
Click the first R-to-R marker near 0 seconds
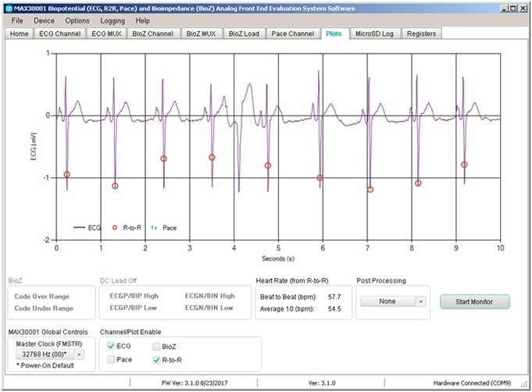tap(67, 175)
